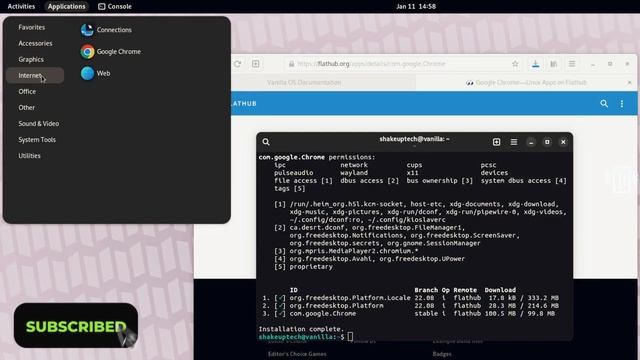Click the com.google.Chrome stable row

409,313
